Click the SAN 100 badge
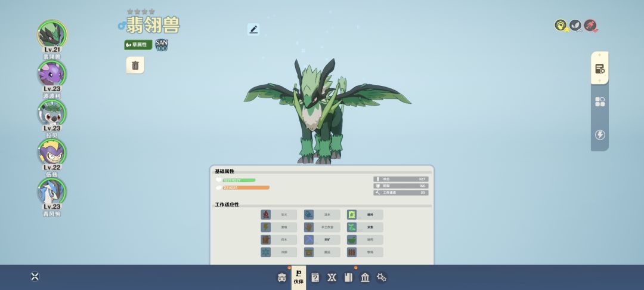Viewport: 644px width, 290px height. coord(162,45)
